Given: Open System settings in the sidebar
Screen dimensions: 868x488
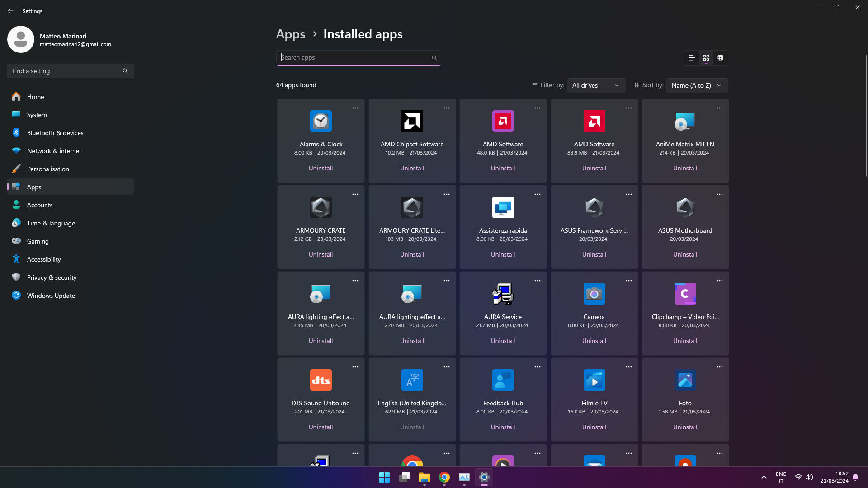Looking at the screenshot, I should click(71, 115).
